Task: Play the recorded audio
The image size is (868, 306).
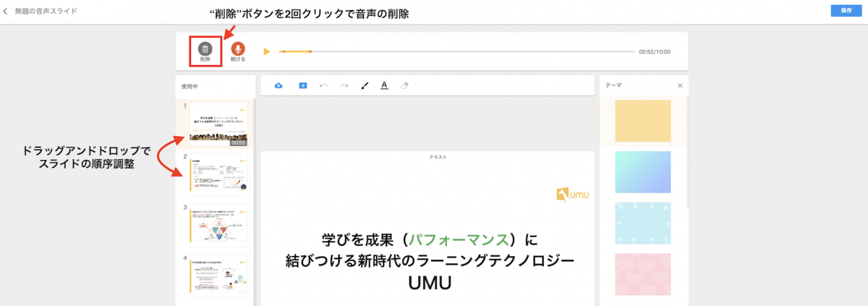Action: (267, 51)
